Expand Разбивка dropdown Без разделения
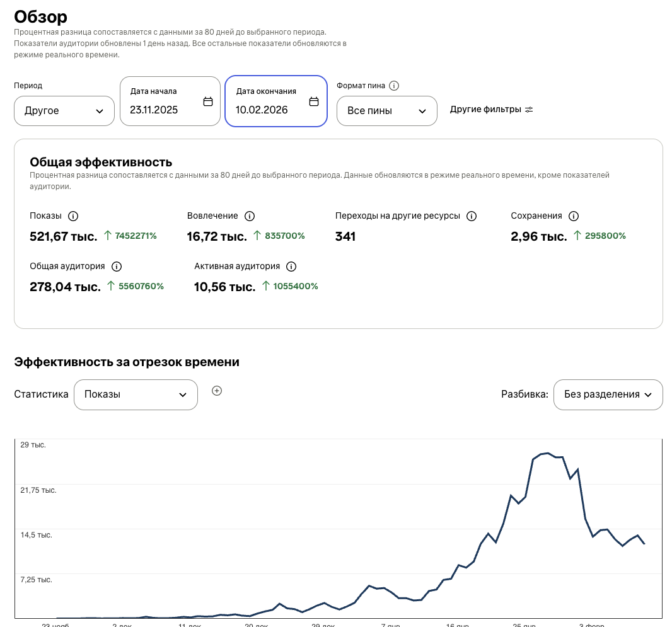Viewport: 672px width, 627px height. 608,394
